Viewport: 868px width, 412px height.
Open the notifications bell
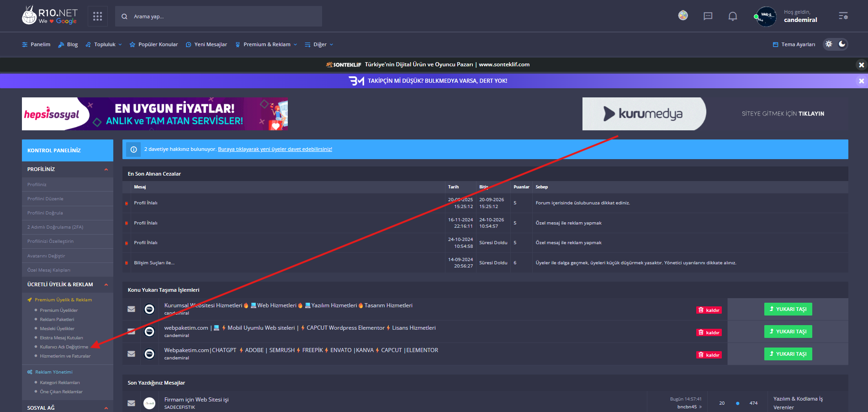[732, 16]
